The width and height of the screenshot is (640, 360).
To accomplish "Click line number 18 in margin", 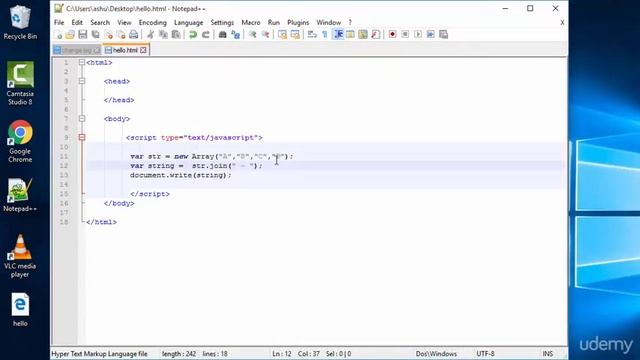I will pyautogui.click(x=64, y=222).
